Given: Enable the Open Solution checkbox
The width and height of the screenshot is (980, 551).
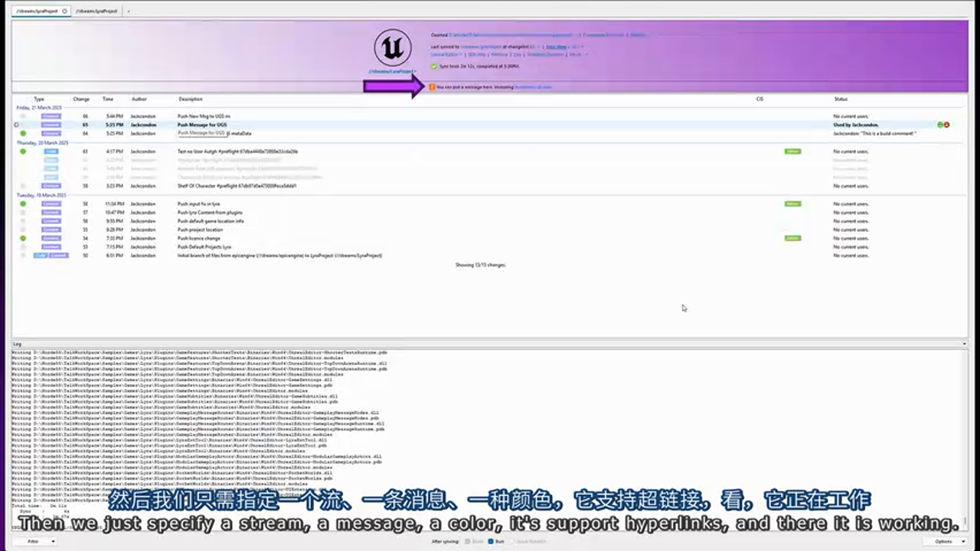Looking at the screenshot, I should click(512, 541).
